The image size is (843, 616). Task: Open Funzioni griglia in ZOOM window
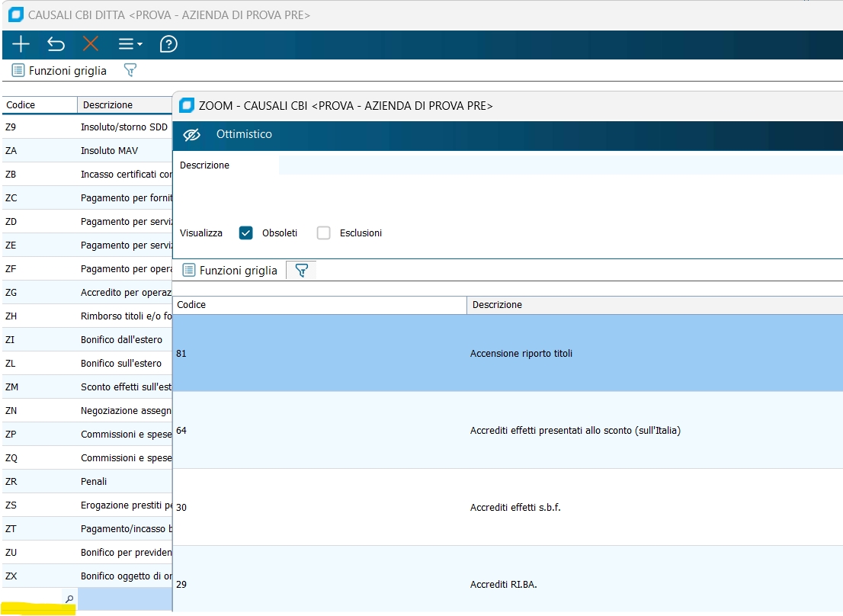tap(230, 270)
